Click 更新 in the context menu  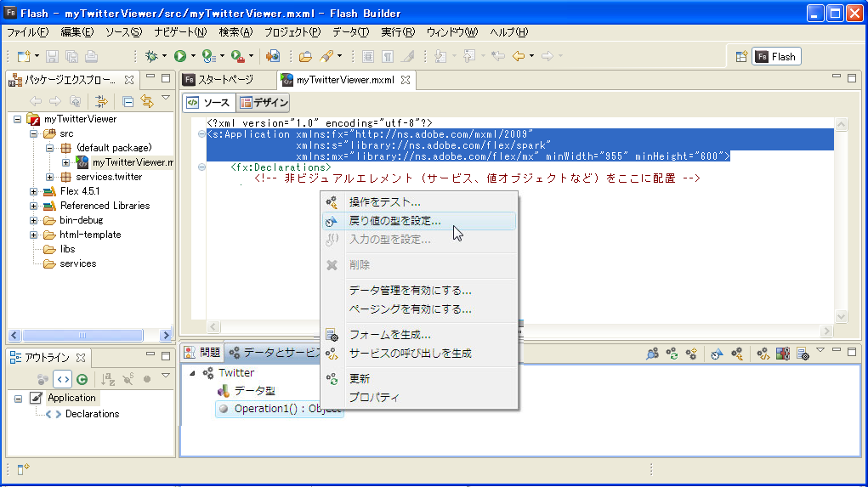419,379
